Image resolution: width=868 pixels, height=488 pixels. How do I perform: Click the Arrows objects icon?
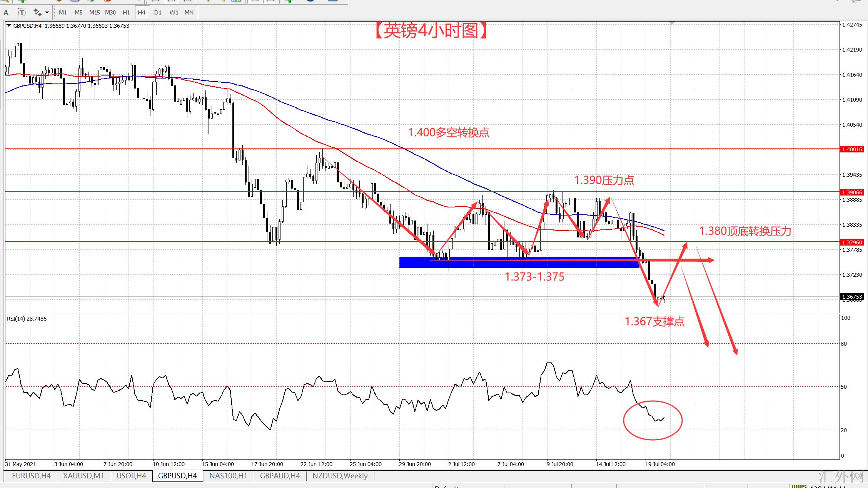click(37, 12)
